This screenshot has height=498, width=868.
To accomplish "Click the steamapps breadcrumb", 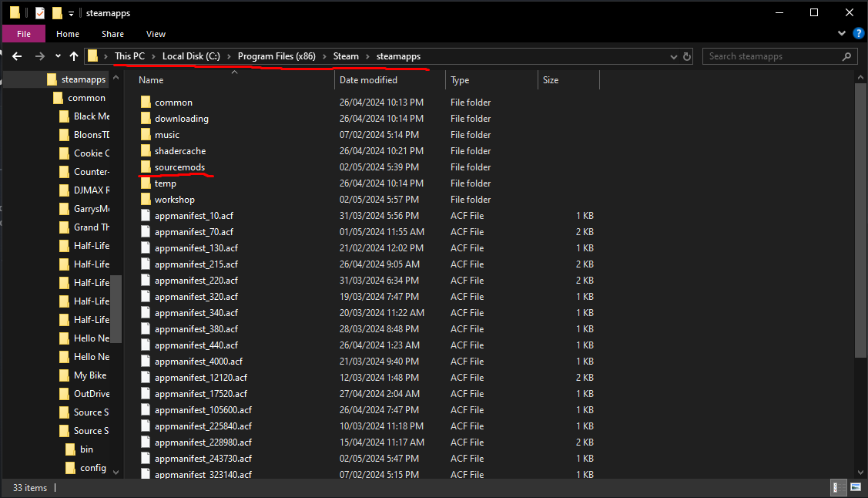I will [399, 56].
